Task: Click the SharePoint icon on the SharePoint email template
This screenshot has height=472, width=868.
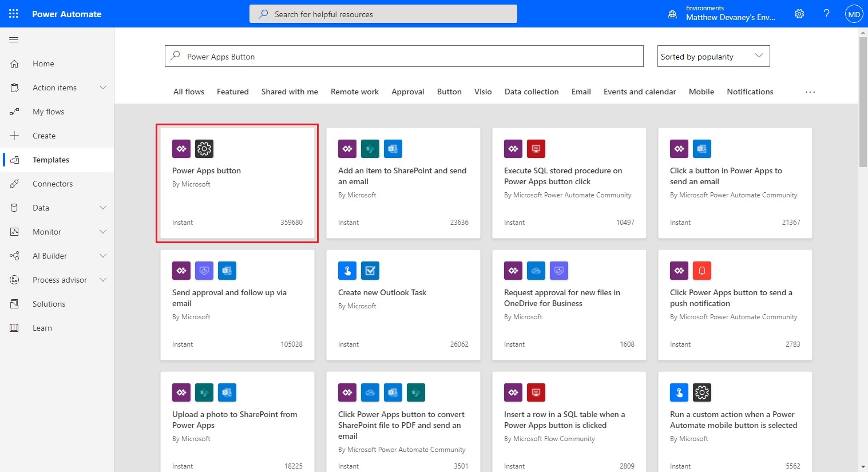Action: (370, 148)
